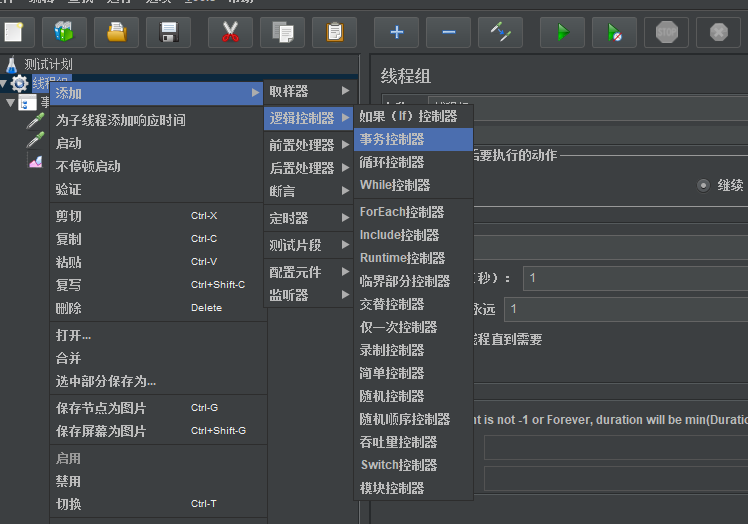Choose Include控制器 from the submenu
The height and width of the screenshot is (524, 748).
click(414, 235)
